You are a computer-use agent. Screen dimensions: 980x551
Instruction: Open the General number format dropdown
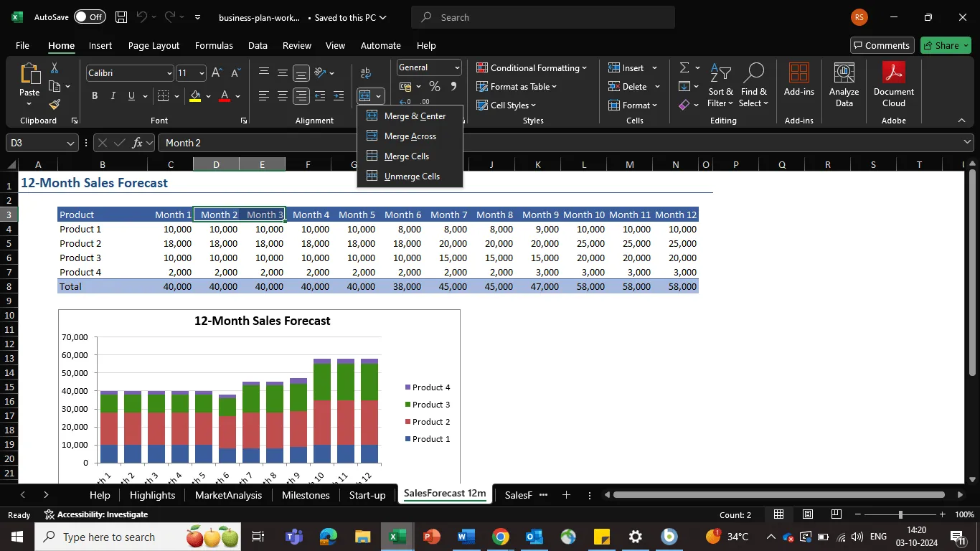[457, 67]
